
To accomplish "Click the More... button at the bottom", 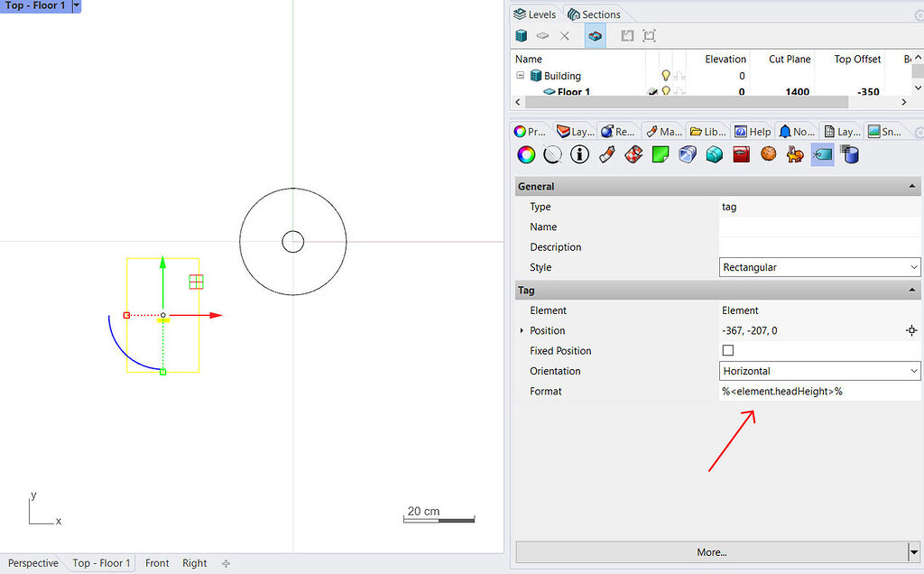I will 713,551.
